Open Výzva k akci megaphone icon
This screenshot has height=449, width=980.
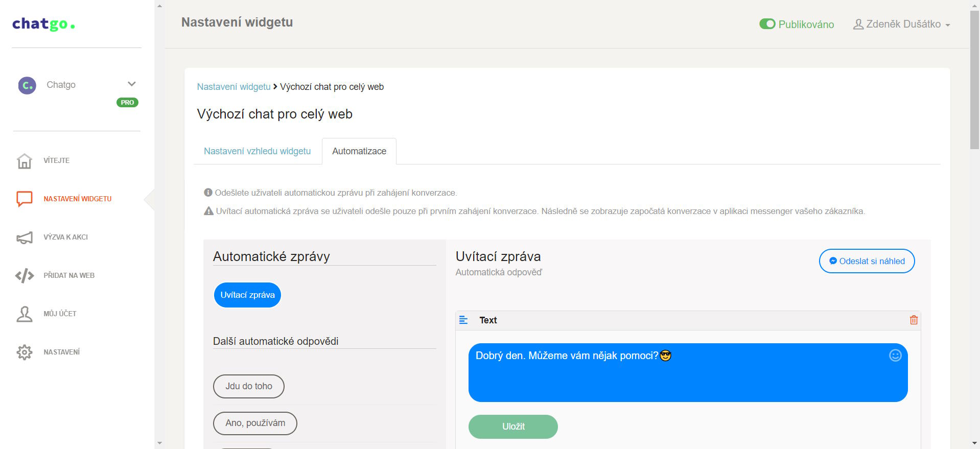(25, 238)
